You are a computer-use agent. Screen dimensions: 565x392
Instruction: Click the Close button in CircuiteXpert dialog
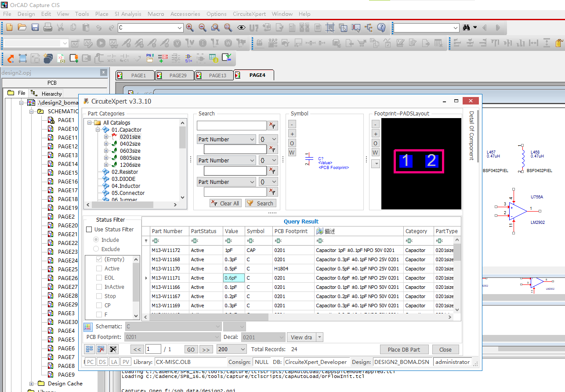[x=445, y=349]
